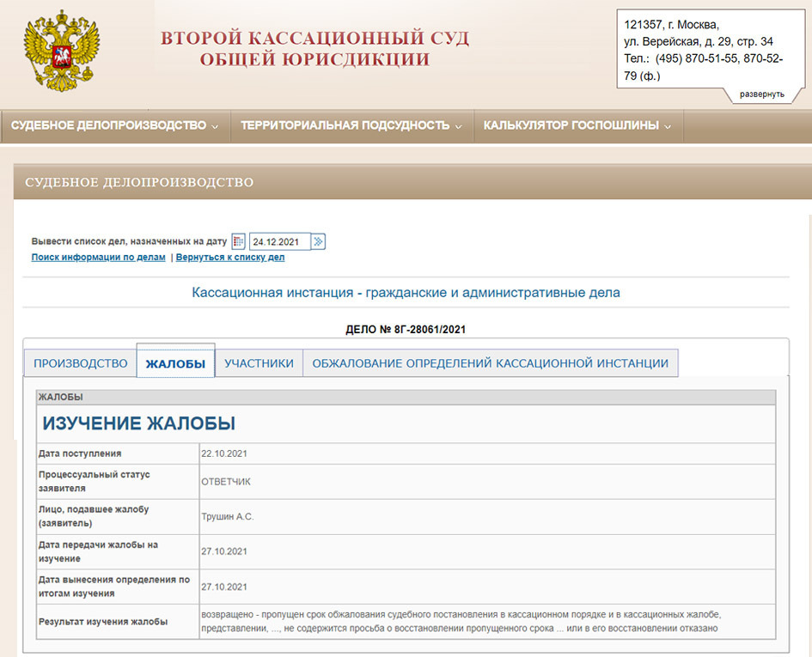Click the ИЗУЧЕНИЕ ЖАЛОБЫ section heading
The width and height of the screenshot is (812, 657).
[x=138, y=423]
